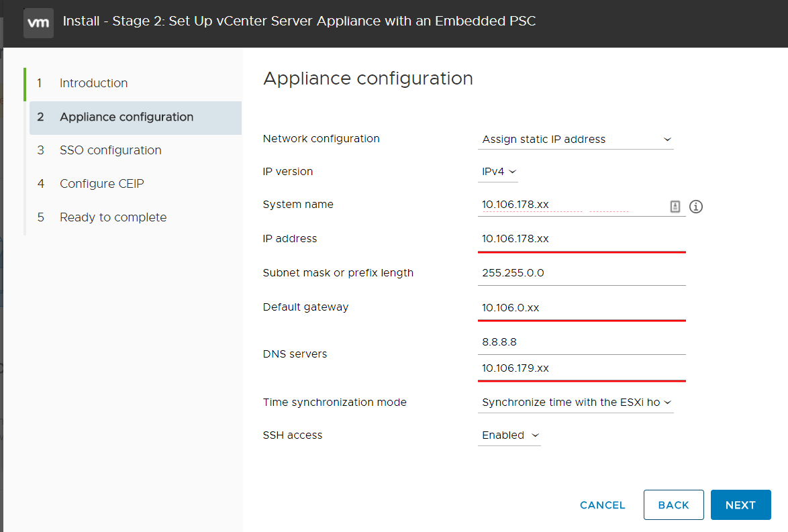This screenshot has height=532, width=788.
Task: Click the System name label
Action: [x=298, y=205]
